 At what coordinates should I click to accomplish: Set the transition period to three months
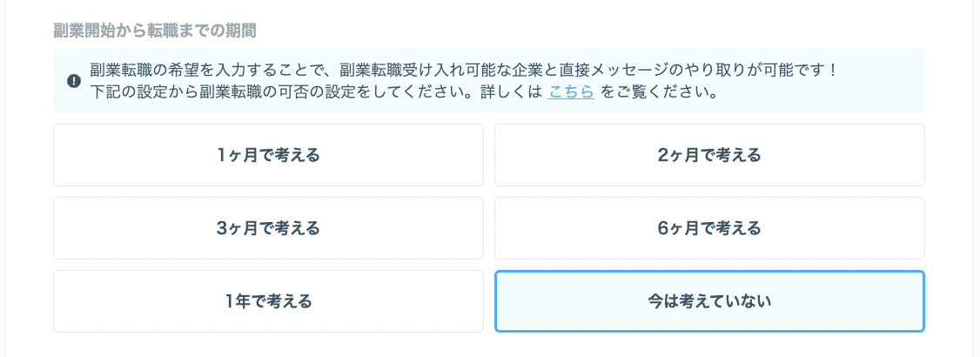coord(268,228)
